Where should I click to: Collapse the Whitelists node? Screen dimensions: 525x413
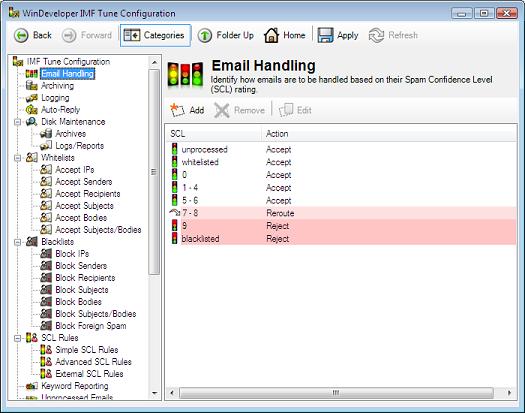tap(17, 158)
